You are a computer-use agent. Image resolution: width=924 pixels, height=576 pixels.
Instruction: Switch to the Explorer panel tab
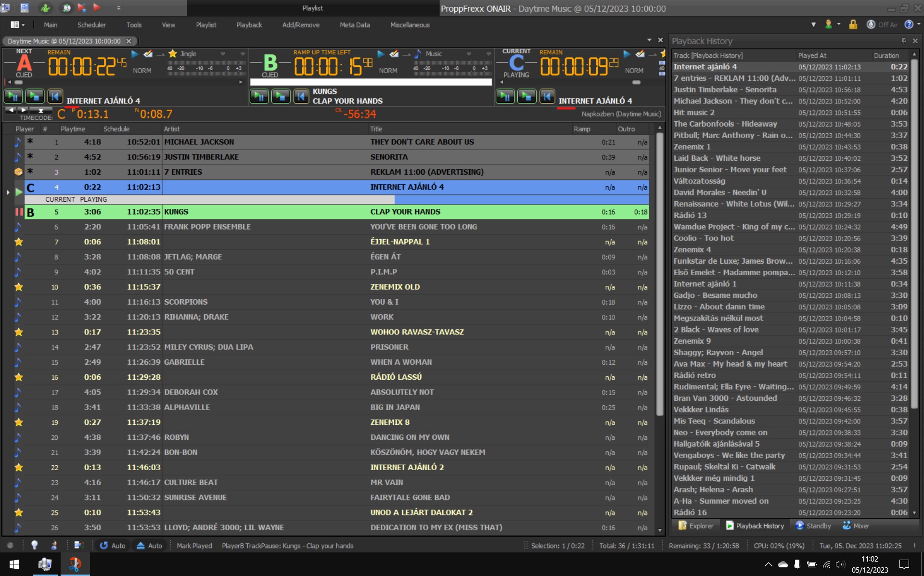[x=696, y=526]
